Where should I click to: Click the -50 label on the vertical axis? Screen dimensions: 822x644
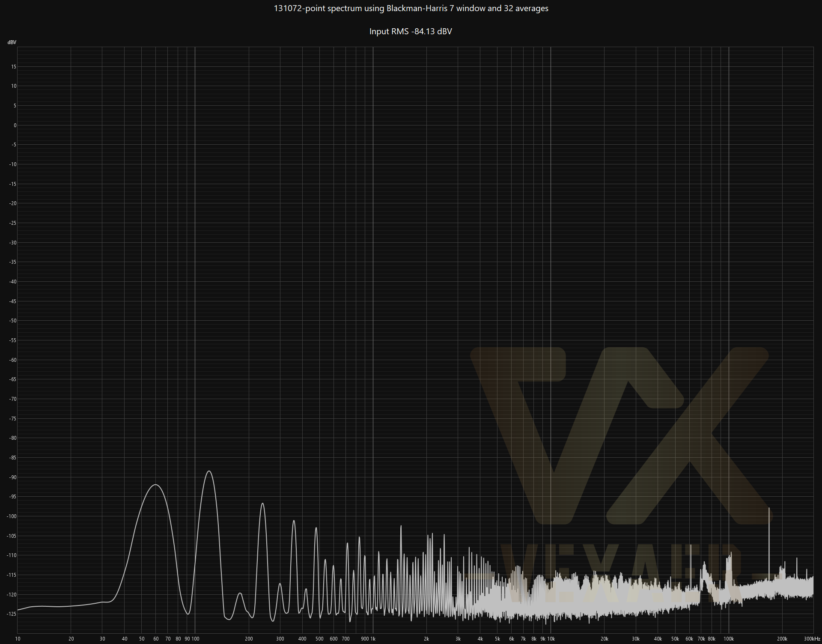pyautogui.click(x=13, y=321)
